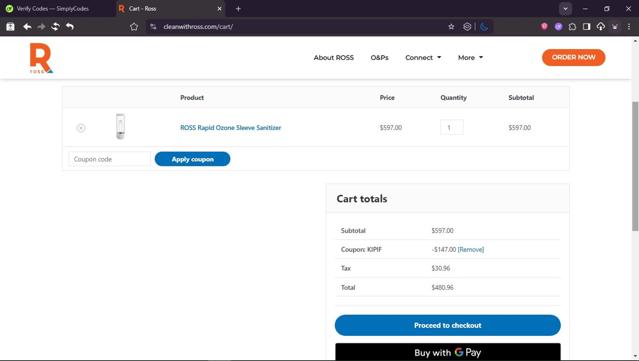Bookmark this page with the star icon

tap(451, 26)
